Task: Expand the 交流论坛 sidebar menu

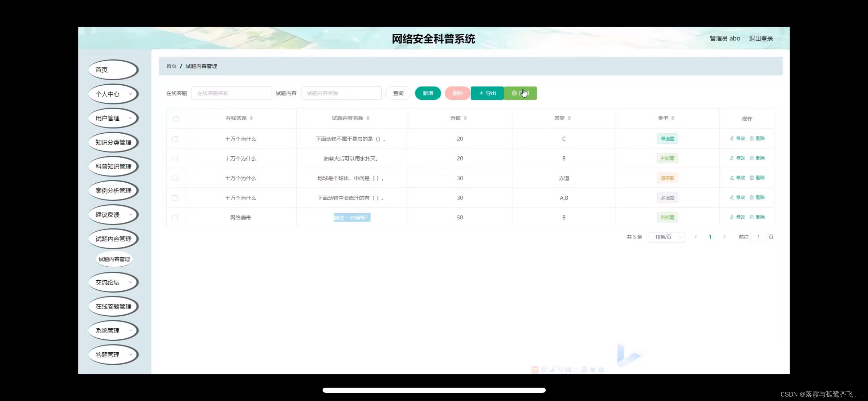Action: [113, 282]
